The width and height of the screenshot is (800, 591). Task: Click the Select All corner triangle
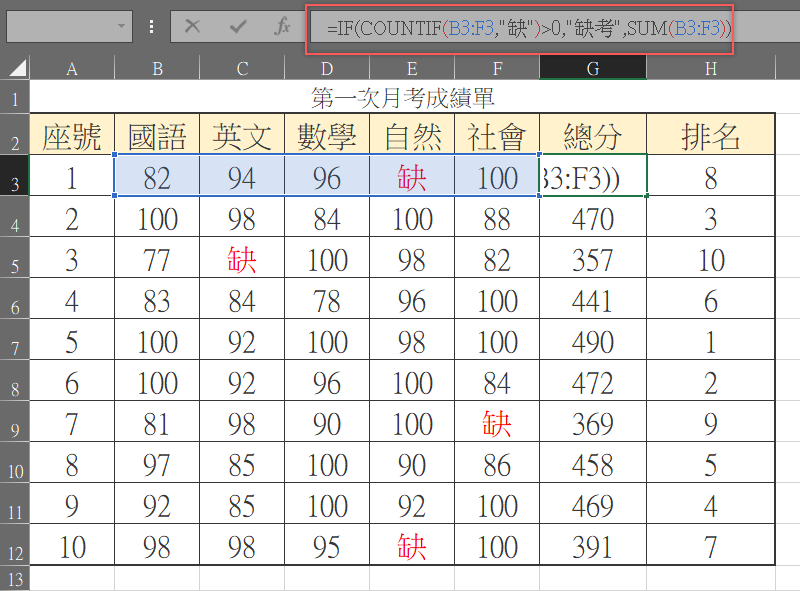point(17,68)
